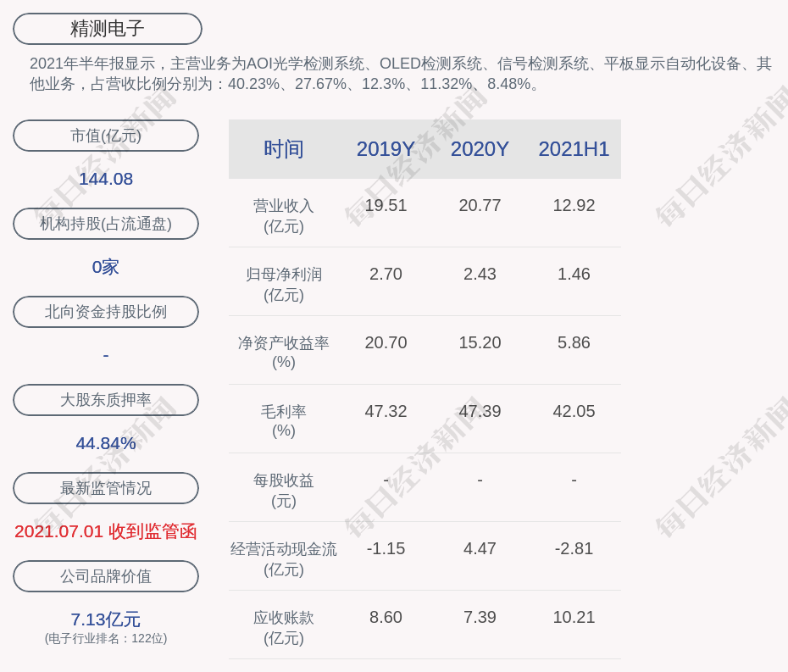
Task: Click the 精测电子 company name pill
Action: coord(107,29)
